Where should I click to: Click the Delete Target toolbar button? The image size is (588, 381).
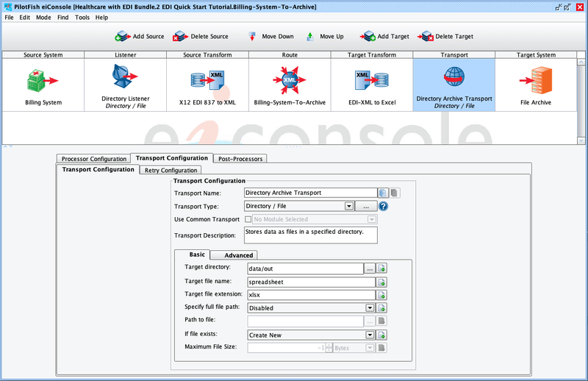coord(445,37)
